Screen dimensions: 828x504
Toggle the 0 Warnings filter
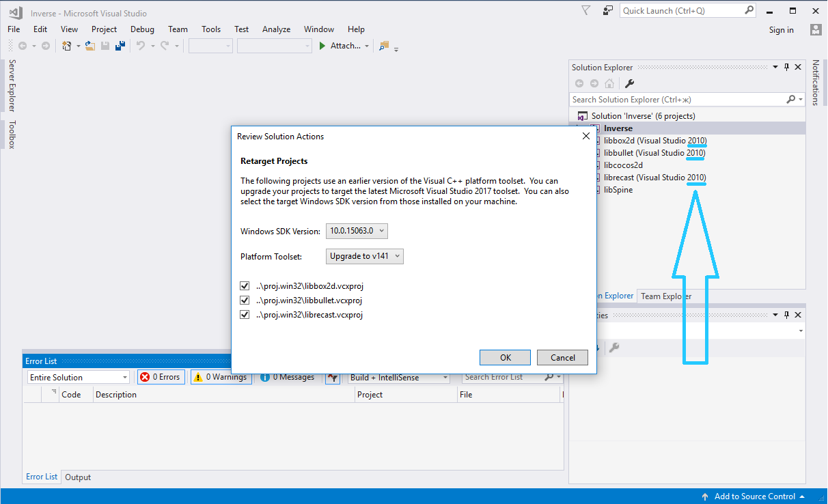(x=220, y=377)
